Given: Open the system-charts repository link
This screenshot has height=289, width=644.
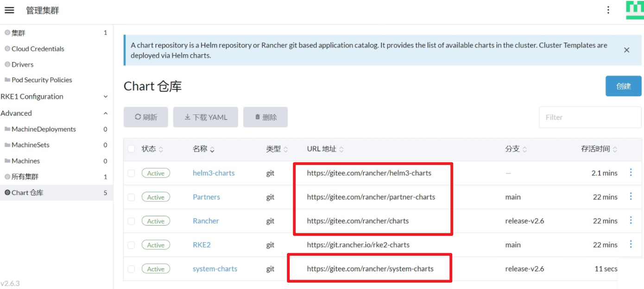Looking at the screenshot, I should point(215,269).
